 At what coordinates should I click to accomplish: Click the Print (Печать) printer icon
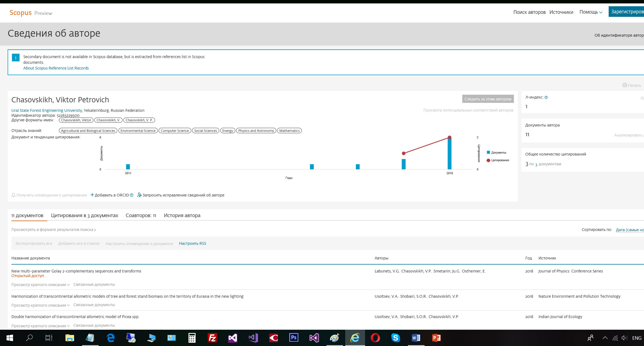click(x=625, y=85)
